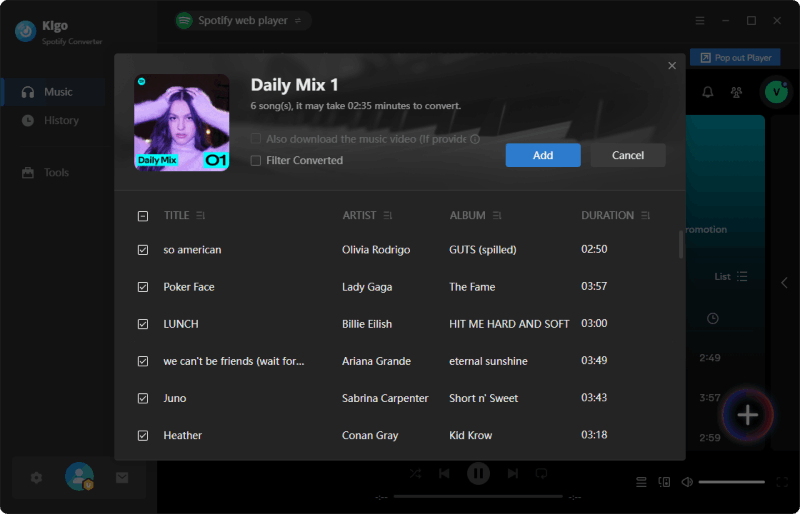Click the Kigo app logo icon
The height and width of the screenshot is (514, 800).
(x=26, y=31)
